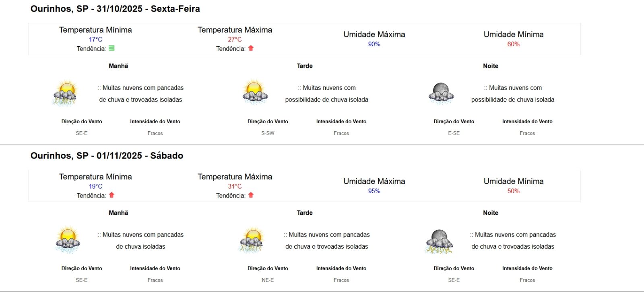Click the Sábado 01/11/2025 forecast heading
This screenshot has width=644, height=293.
pos(107,156)
